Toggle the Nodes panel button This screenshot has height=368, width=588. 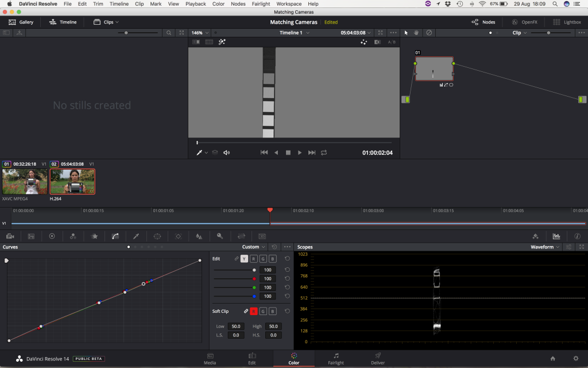click(483, 22)
